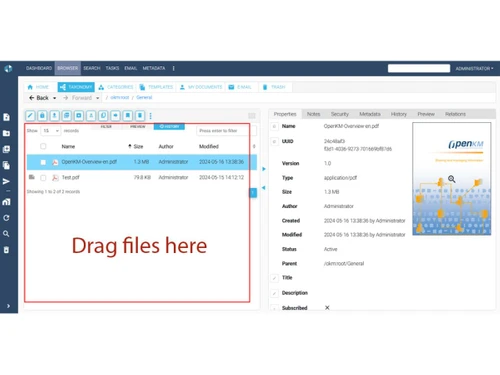Select the OpenKM-Overview-en.pdf file name

click(89, 162)
